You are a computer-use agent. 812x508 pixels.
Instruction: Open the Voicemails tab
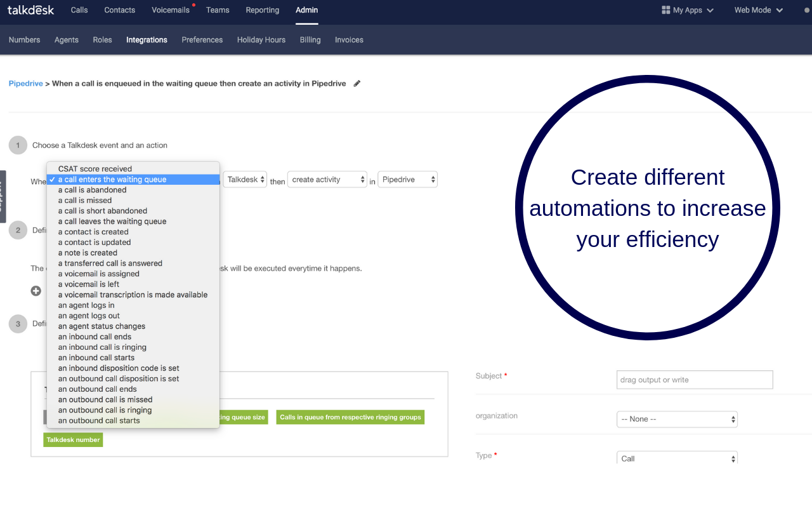coord(171,10)
